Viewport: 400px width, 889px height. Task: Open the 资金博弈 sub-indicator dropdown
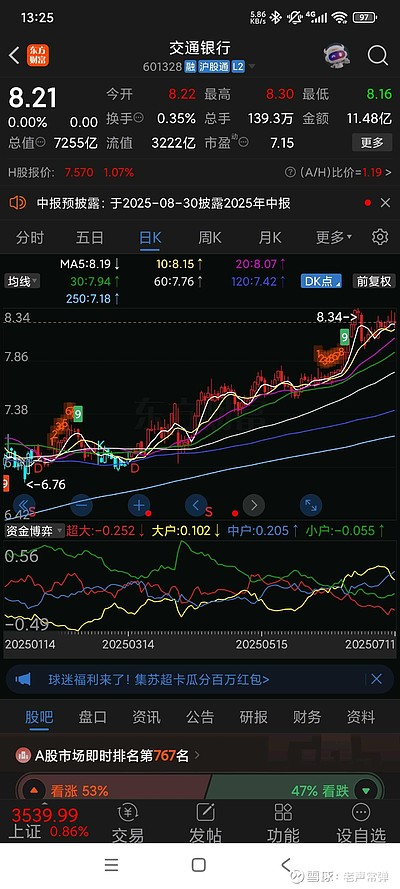(x=34, y=531)
